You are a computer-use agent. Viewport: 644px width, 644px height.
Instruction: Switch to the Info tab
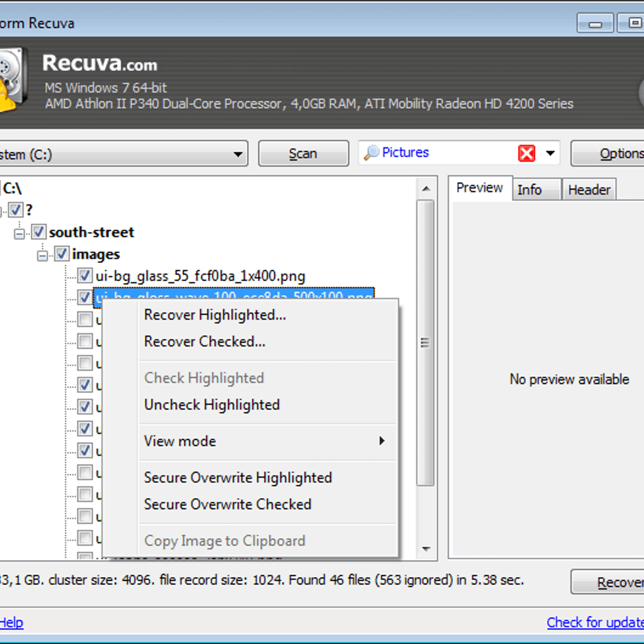[x=536, y=190]
